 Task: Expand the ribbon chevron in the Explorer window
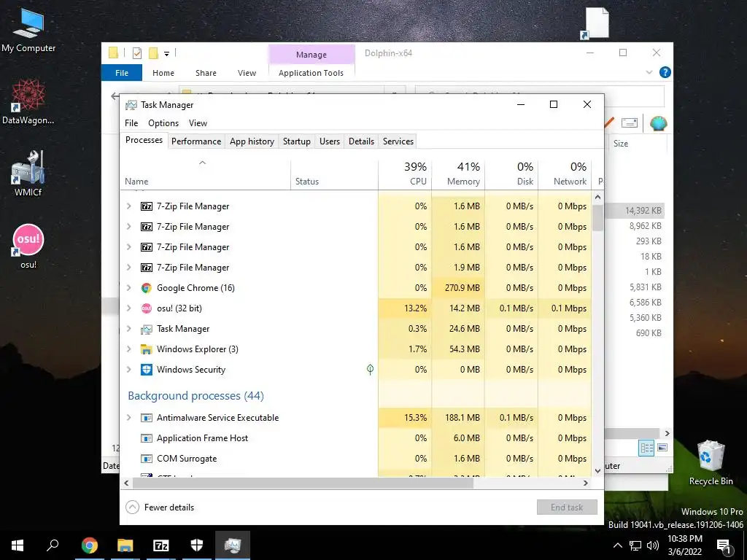pyautogui.click(x=649, y=72)
